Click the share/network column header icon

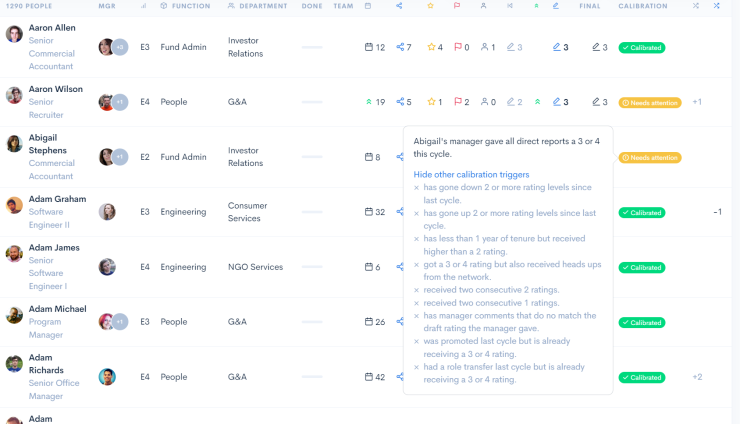[399, 6]
